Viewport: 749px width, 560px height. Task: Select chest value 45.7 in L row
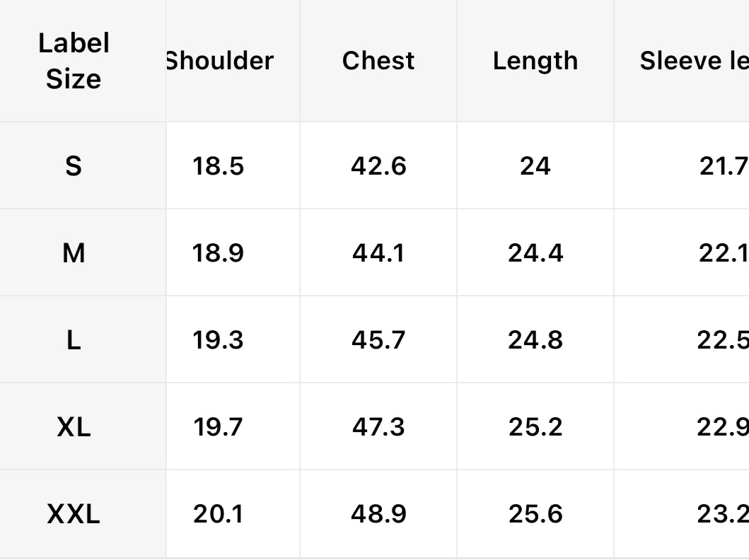click(x=378, y=340)
